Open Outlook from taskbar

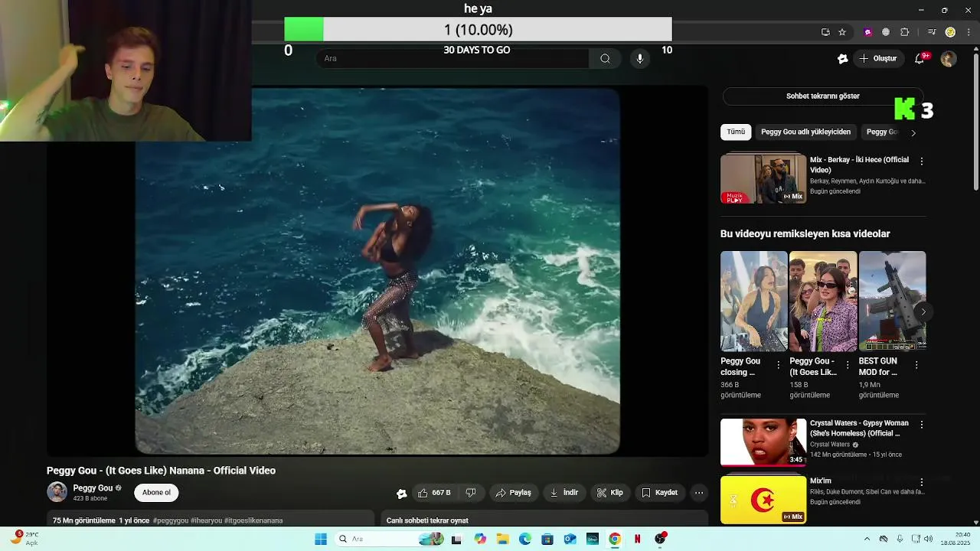570,539
